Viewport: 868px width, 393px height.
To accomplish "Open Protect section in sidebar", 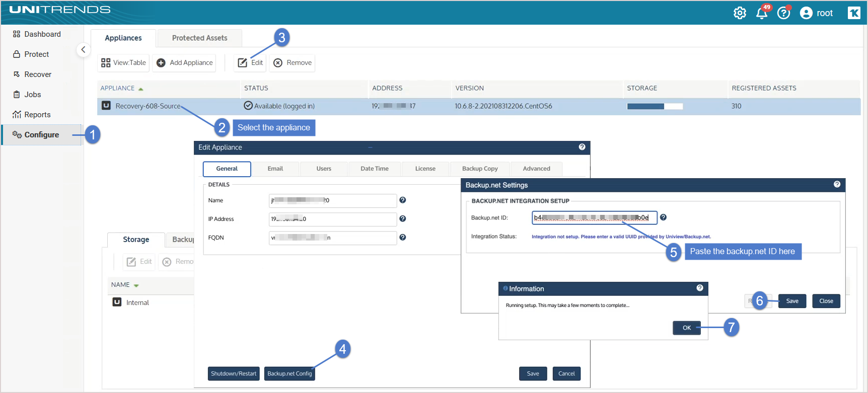I will click(x=31, y=54).
